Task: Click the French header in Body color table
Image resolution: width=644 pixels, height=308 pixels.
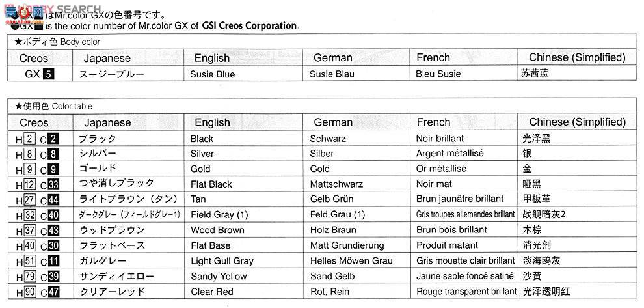Action: point(433,57)
